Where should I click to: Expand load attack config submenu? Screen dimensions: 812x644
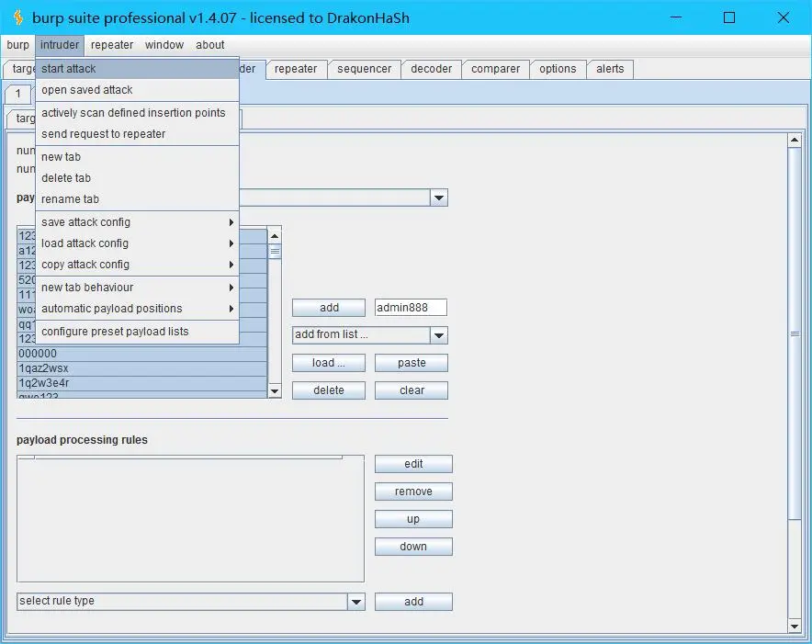click(137, 243)
